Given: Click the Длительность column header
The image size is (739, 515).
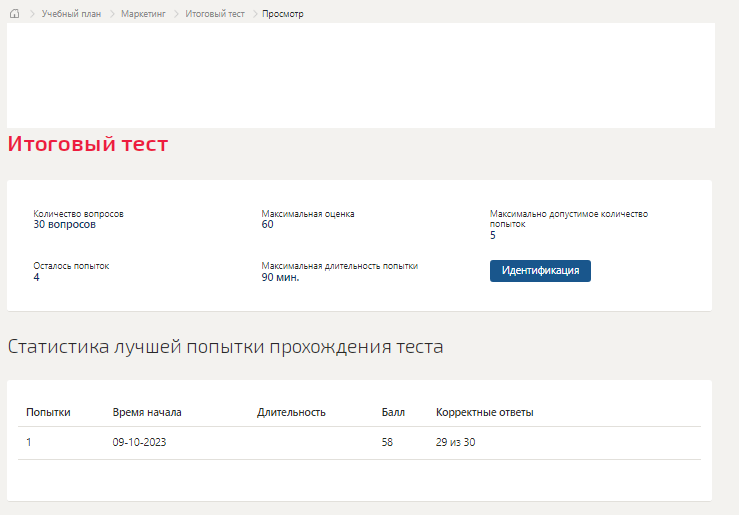Looking at the screenshot, I should [291, 412].
